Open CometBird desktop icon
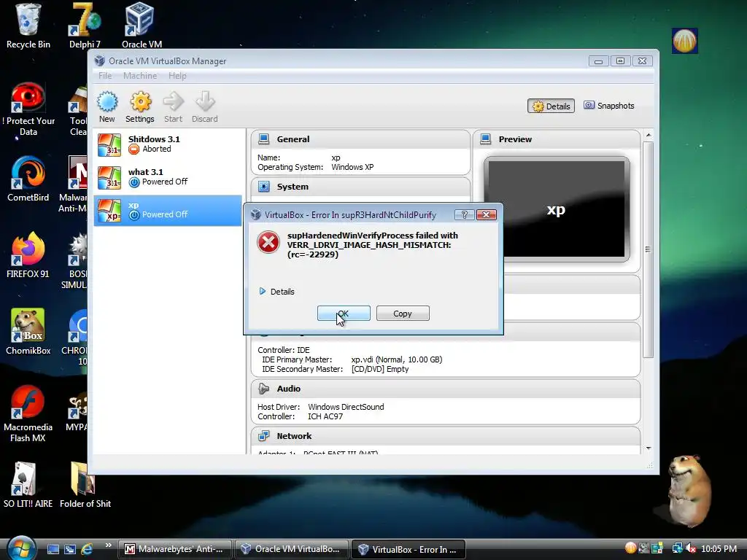747x560 pixels. [28, 179]
